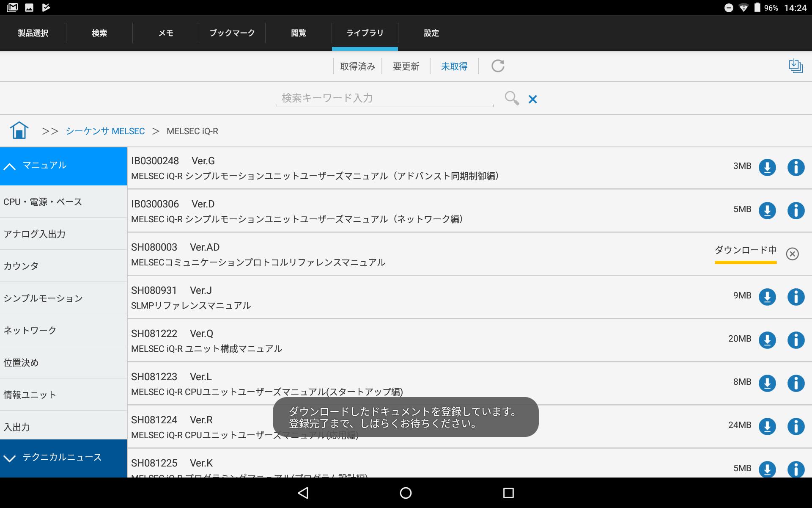812x508 pixels.
Task: Show info for SH081222 manual
Action: [796, 340]
